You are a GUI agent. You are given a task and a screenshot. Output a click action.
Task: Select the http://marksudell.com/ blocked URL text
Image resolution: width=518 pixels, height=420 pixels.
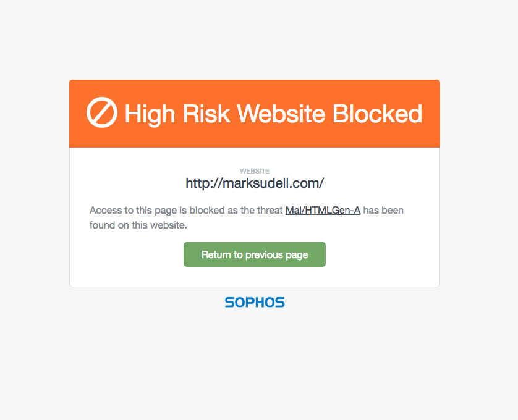tap(255, 183)
